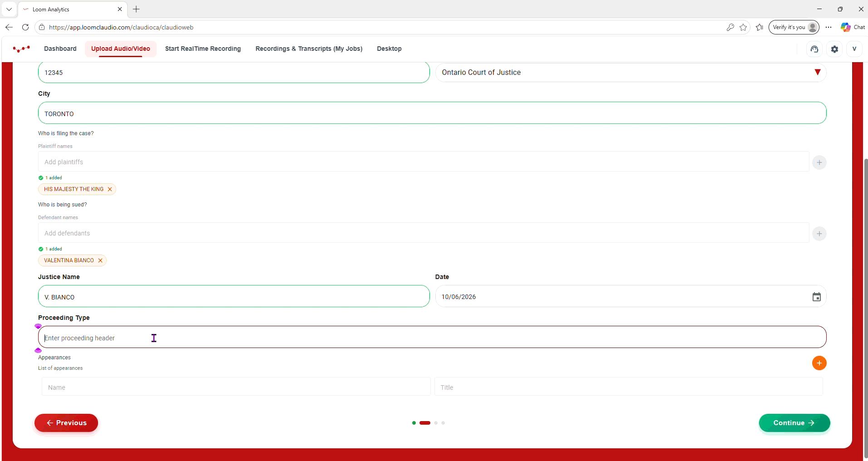Click the Previous button
The image size is (868, 461).
(x=66, y=423)
